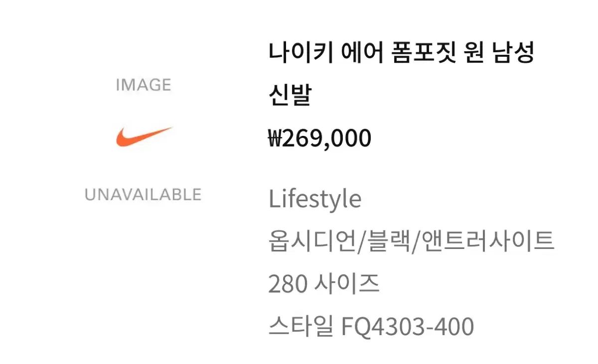
Task: Click the orange Nike swoosh logo
Action: [x=144, y=137]
